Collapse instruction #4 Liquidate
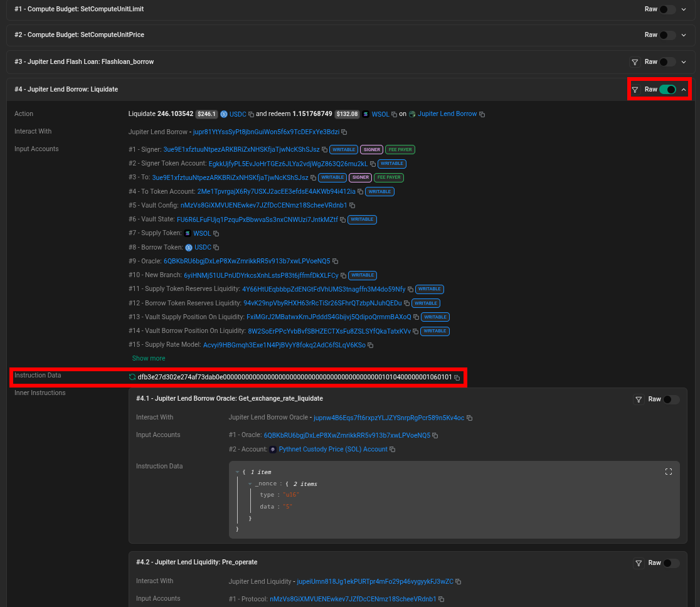The height and width of the screenshot is (607, 700). 684,90
